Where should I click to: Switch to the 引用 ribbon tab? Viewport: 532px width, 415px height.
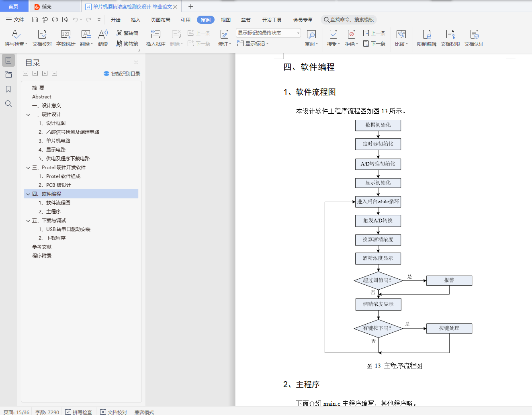pos(186,20)
